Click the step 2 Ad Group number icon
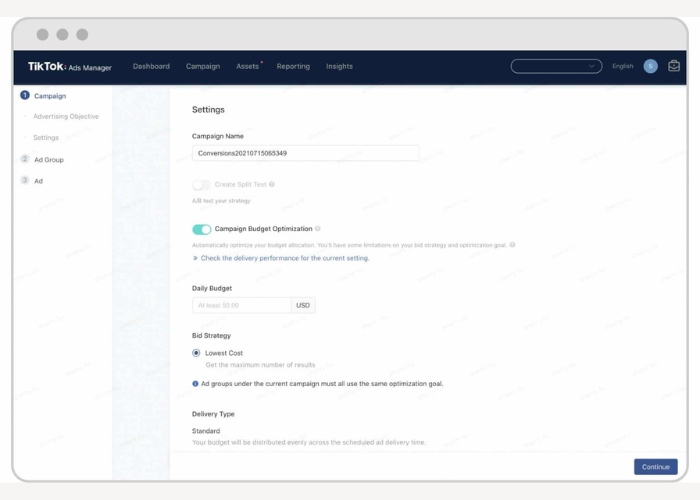This screenshot has height=500, width=700. tap(25, 159)
